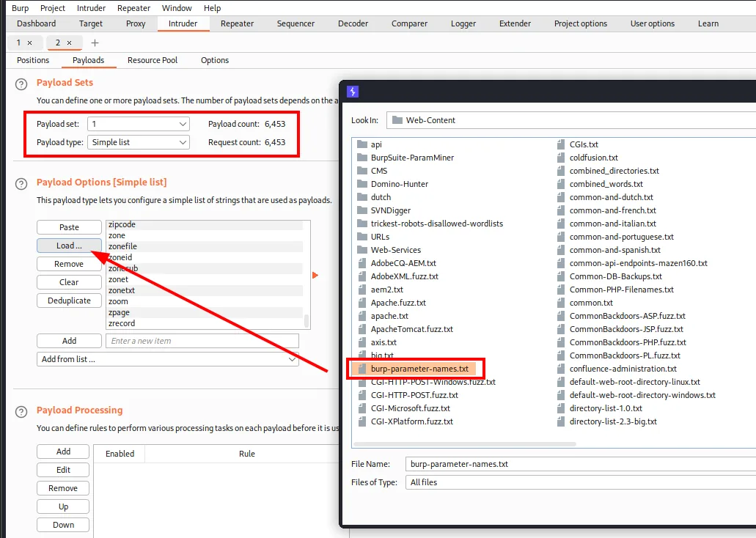Click the coldfusion.txt file icon
This screenshot has width=756, height=538.
[561, 157]
